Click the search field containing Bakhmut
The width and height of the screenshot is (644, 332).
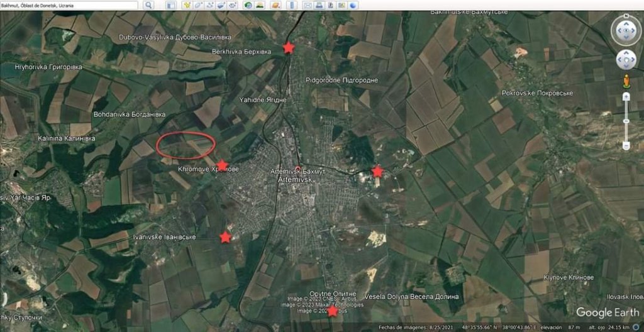click(x=69, y=5)
